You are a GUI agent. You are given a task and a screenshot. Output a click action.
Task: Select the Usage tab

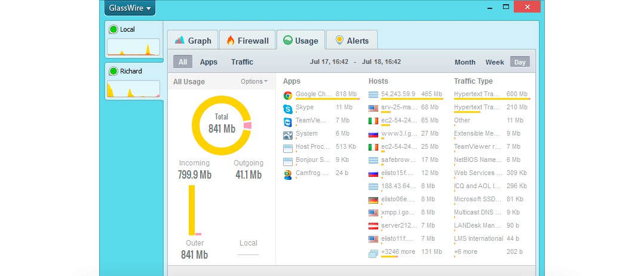(300, 41)
